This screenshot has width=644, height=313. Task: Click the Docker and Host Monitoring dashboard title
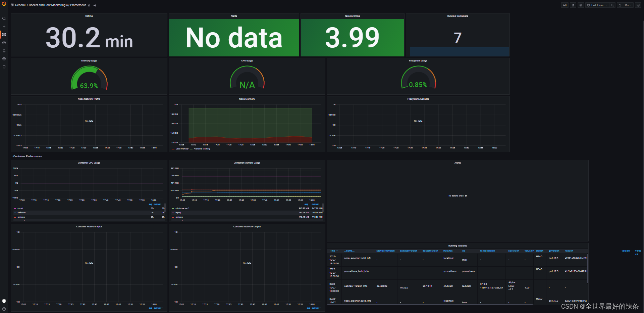(57, 5)
